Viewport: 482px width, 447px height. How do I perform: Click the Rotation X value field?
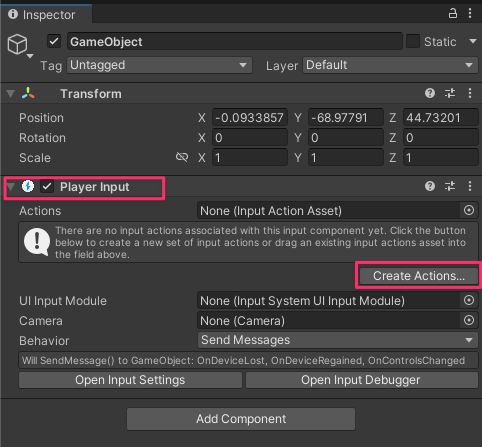click(x=250, y=137)
